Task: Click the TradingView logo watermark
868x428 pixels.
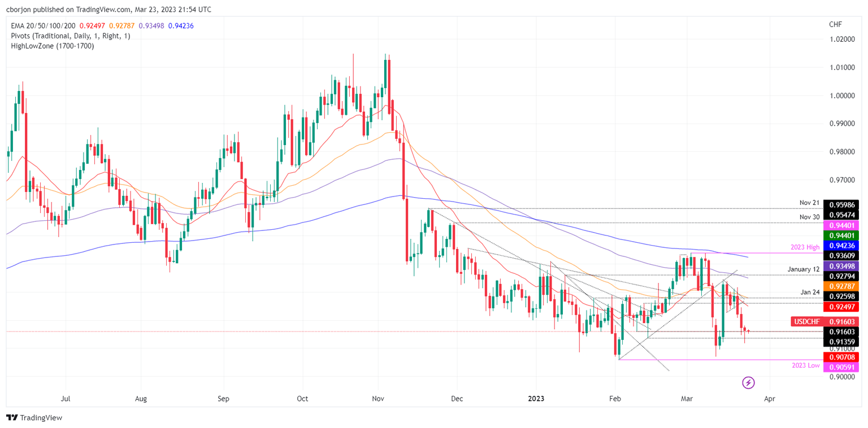Action: (x=34, y=418)
